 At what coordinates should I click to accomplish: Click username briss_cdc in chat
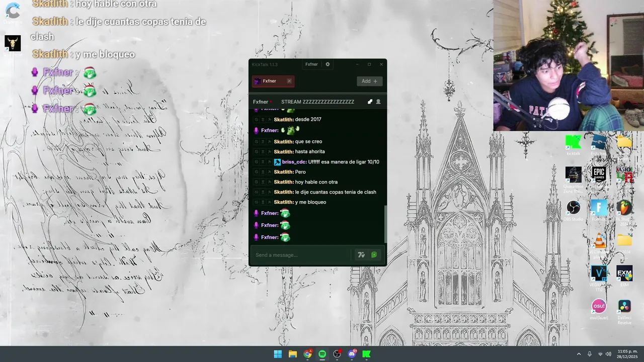point(294,162)
